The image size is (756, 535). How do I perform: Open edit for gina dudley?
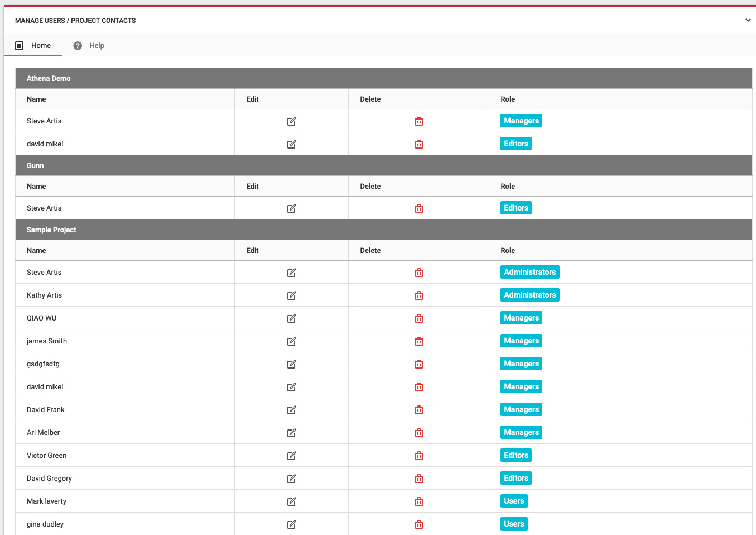[291, 524]
